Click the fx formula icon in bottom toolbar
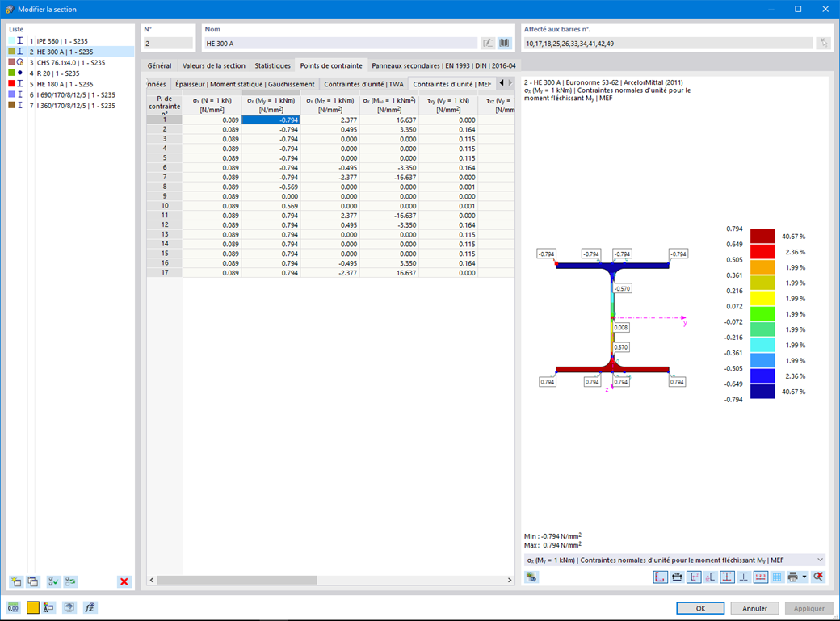840x621 pixels. (x=90, y=607)
